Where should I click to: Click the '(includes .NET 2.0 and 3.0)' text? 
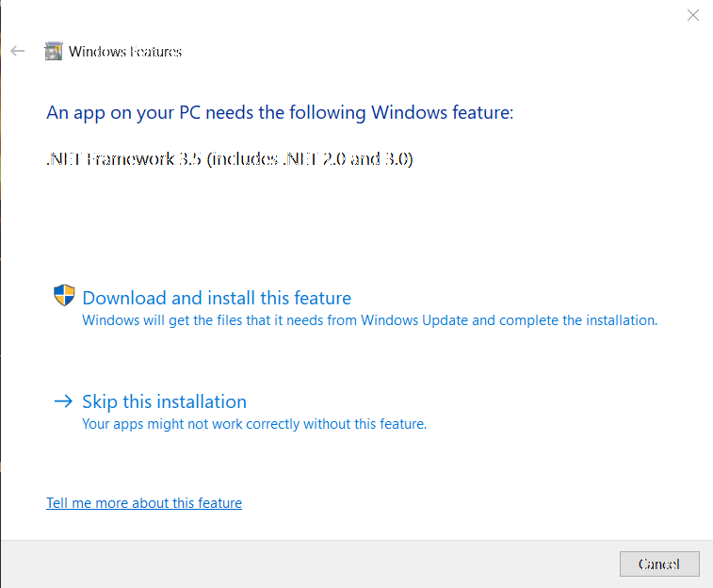tap(310, 158)
